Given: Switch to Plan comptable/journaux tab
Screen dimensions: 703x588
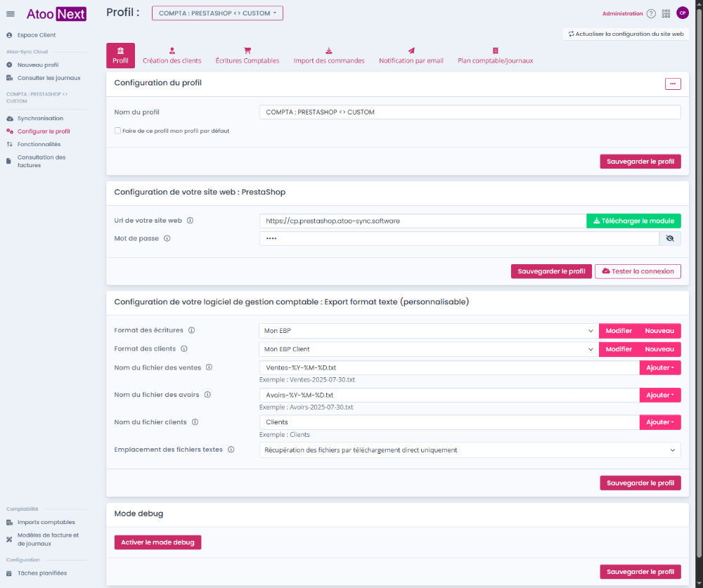Looking at the screenshot, I should pos(496,55).
